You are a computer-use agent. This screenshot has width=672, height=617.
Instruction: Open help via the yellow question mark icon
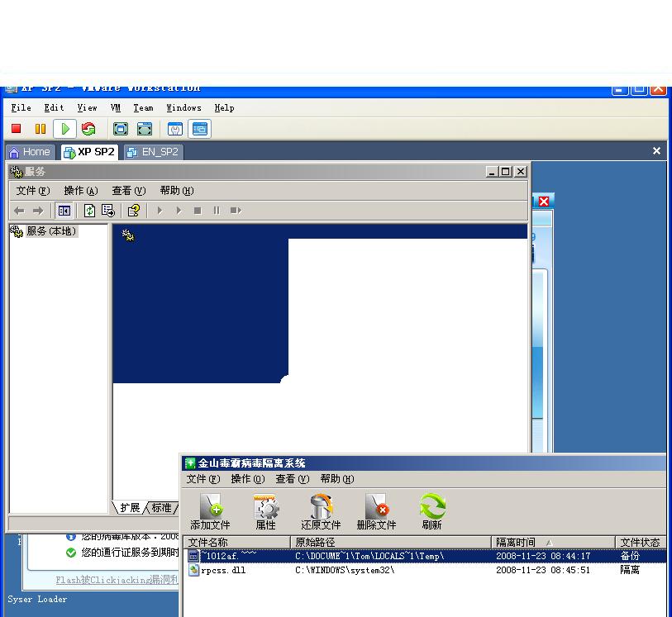(134, 211)
